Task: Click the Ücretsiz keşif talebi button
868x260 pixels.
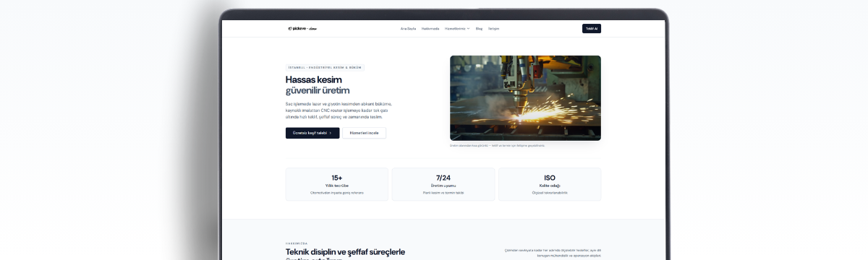Action: pos(312,133)
